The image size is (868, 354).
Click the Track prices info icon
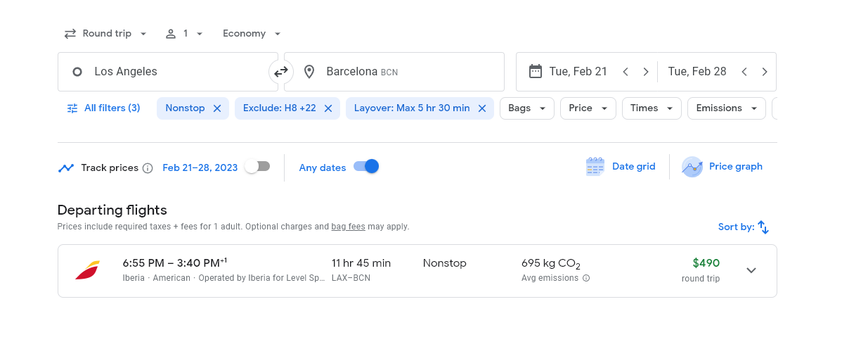click(x=148, y=168)
